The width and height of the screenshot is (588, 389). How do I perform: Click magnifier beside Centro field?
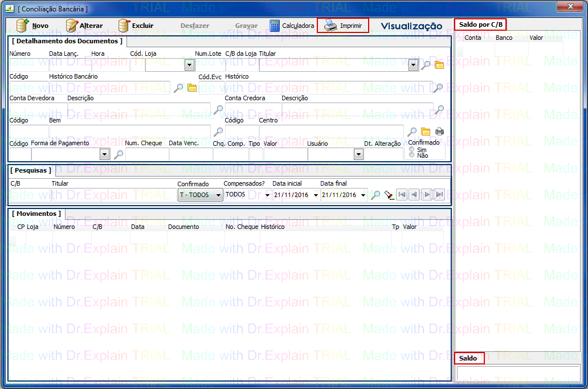point(412,132)
